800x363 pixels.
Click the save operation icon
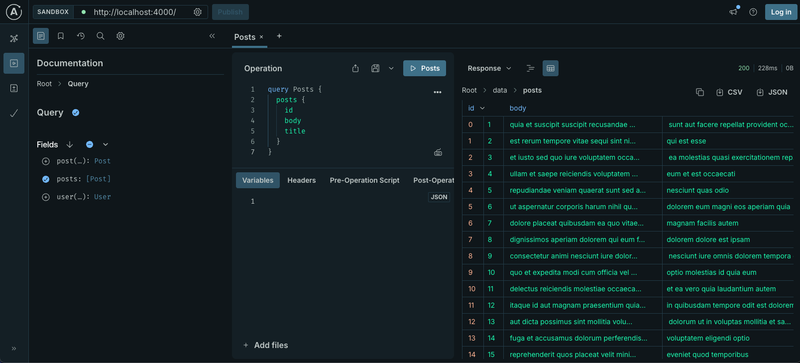375,68
